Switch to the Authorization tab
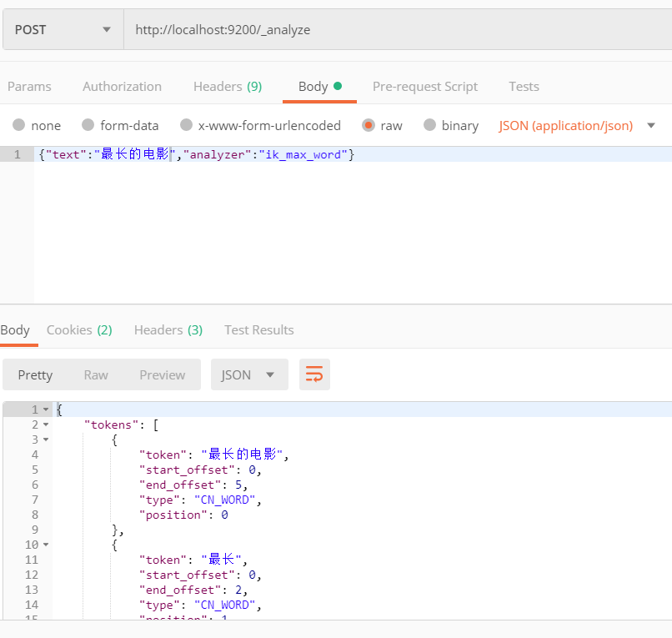Screen dimensions: 672x638 pos(122,87)
